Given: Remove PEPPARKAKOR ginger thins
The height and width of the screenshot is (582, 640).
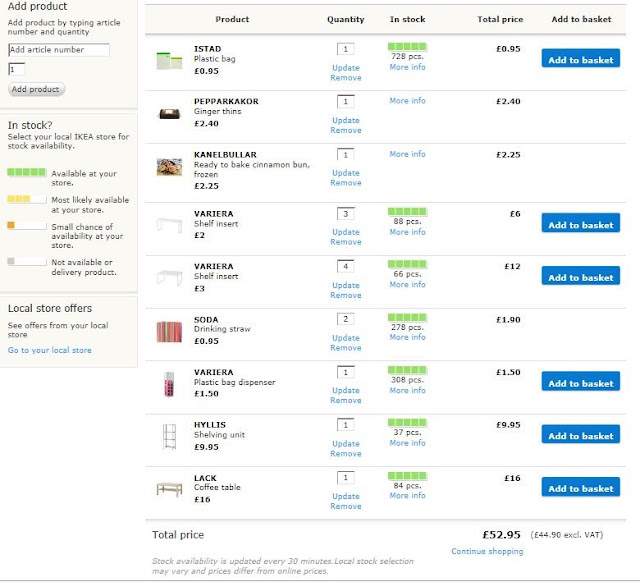Looking at the screenshot, I should point(346,130).
